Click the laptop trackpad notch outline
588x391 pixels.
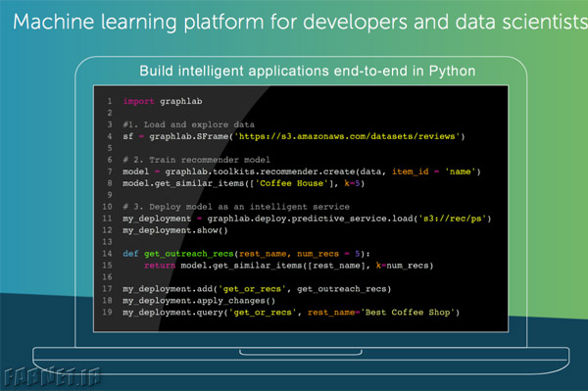point(301,353)
